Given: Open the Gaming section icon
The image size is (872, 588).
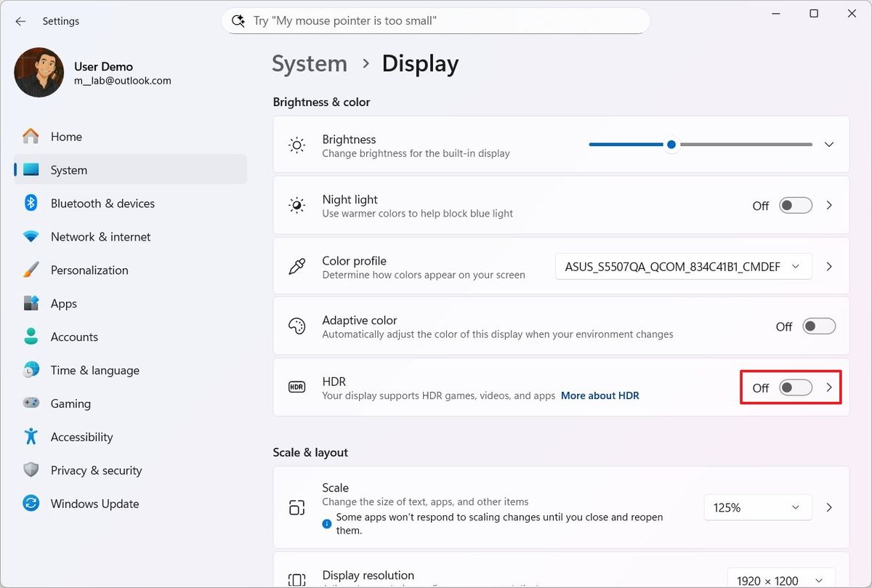Looking at the screenshot, I should tap(30, 403).
